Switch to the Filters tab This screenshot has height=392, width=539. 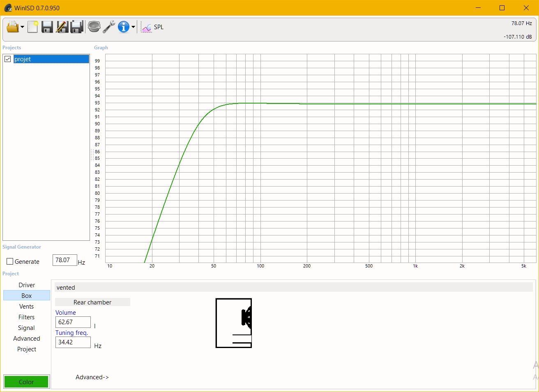[x=27, y=317]
